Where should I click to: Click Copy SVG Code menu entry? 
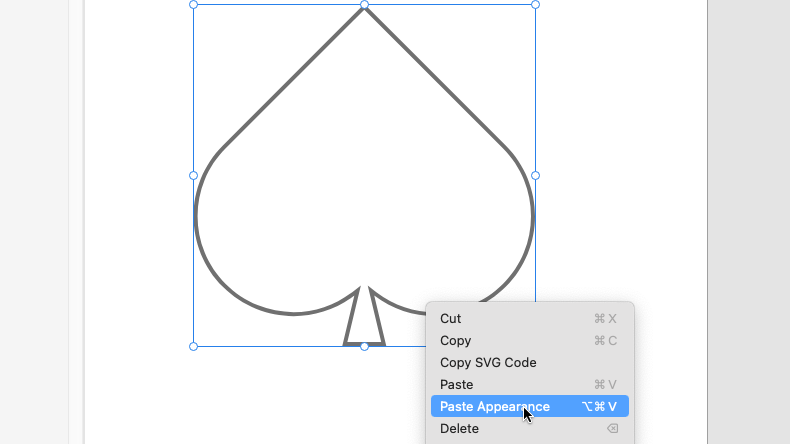[488, 363]
